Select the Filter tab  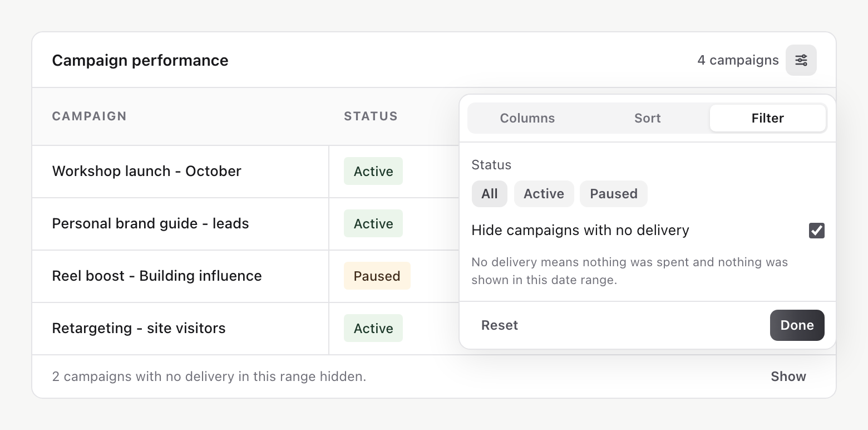(x=768, y=118)
